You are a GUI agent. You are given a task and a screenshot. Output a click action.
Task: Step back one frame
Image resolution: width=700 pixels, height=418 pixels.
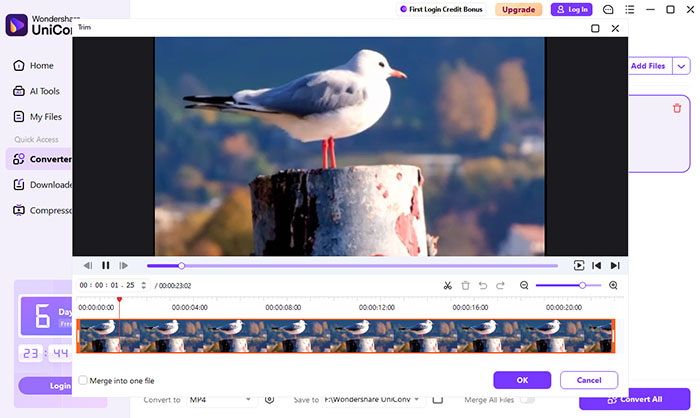tap(88, 265)
